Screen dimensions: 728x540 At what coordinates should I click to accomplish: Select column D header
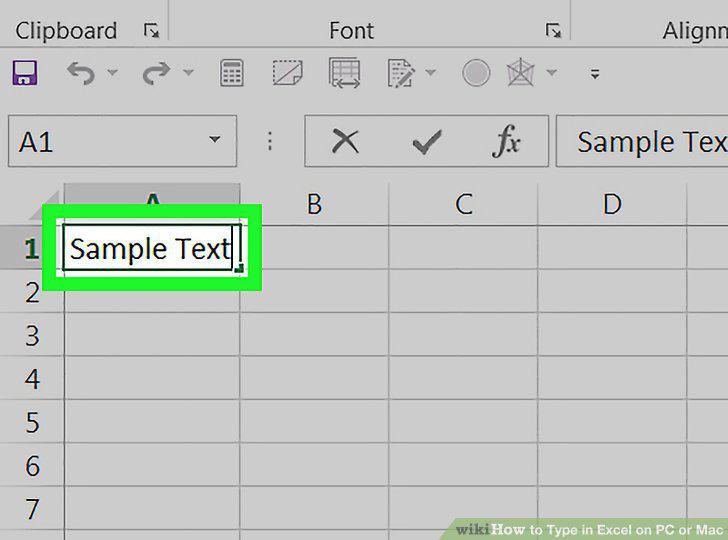(x=612, y=204)
